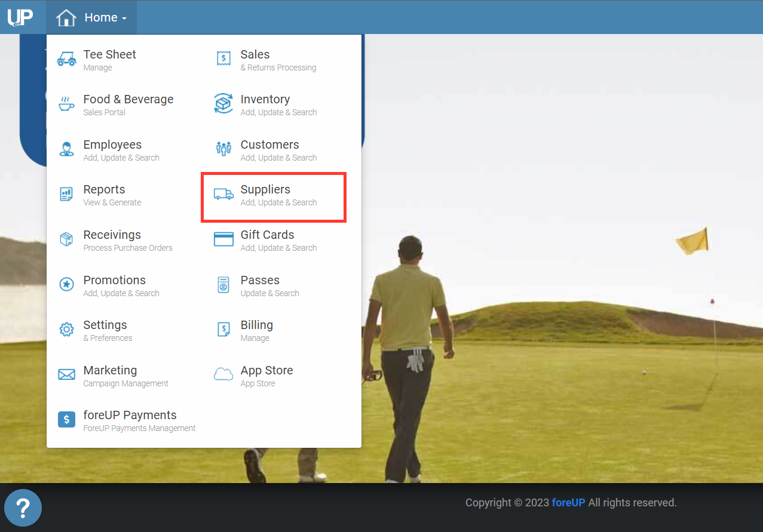Select the Settings gear icon

66,330
